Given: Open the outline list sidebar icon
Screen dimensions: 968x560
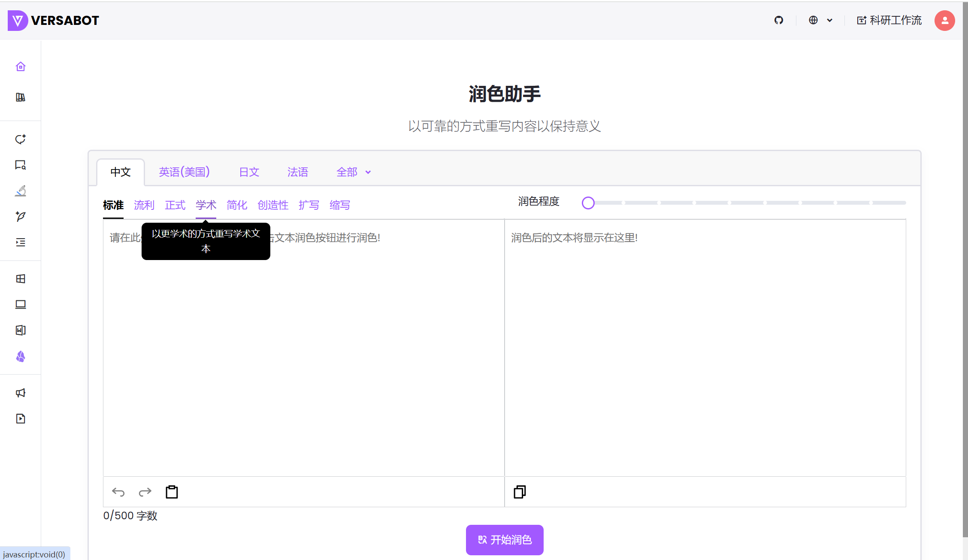Looking at the screenshot, I should pos(20,242).
